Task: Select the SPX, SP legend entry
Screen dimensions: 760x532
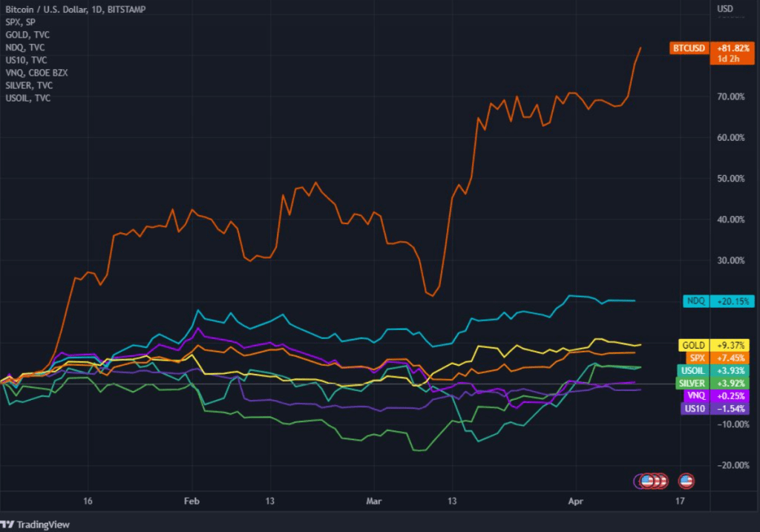Action: pyautogui.click(x=20, y=22)
